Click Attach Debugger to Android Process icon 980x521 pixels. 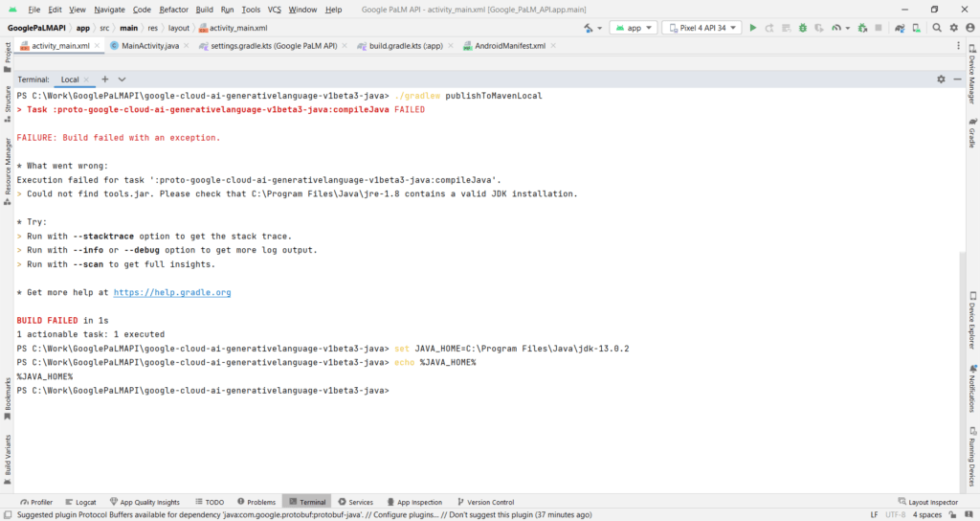tap(862, 28)
